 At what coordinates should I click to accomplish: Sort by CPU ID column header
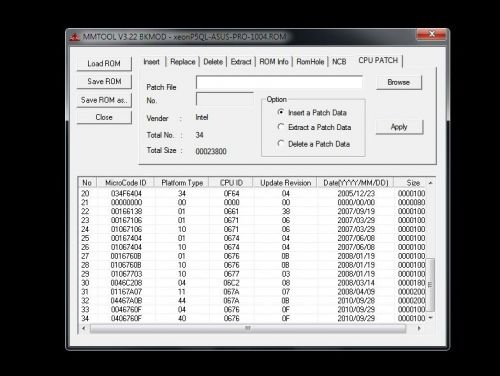click(x=231, y=183)
